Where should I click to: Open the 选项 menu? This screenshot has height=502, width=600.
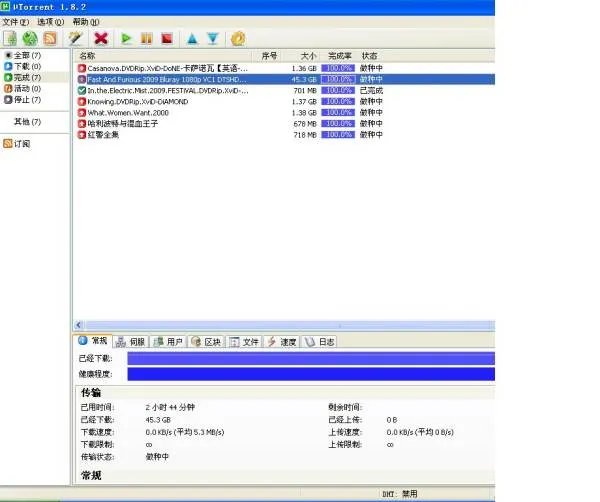[51, 22]
